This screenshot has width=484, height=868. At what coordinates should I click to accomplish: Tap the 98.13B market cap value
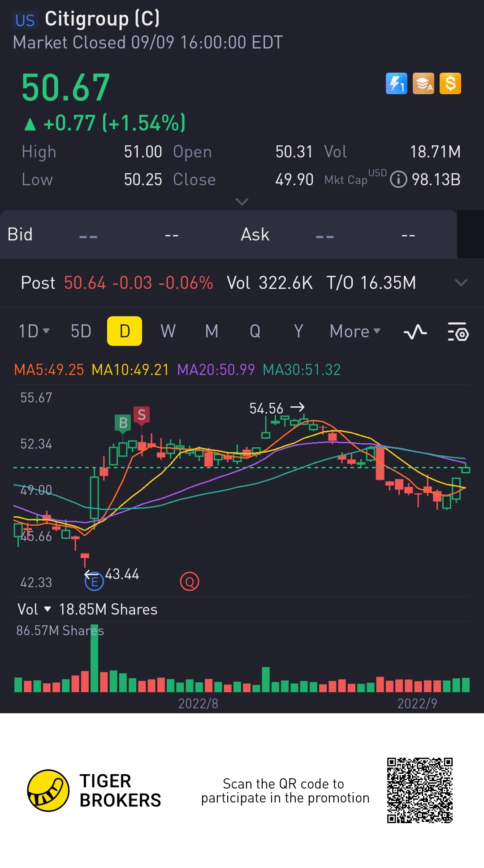click(x=436, y=179)
